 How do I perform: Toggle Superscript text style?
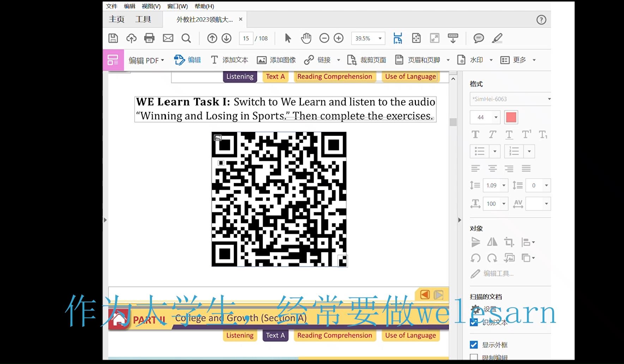(526, 134)
